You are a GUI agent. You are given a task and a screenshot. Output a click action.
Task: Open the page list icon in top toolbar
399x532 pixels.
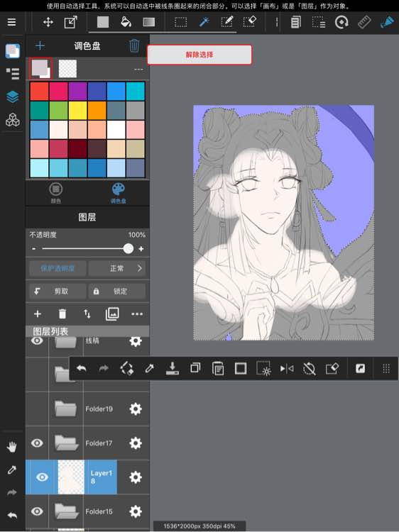pos(296,23)
